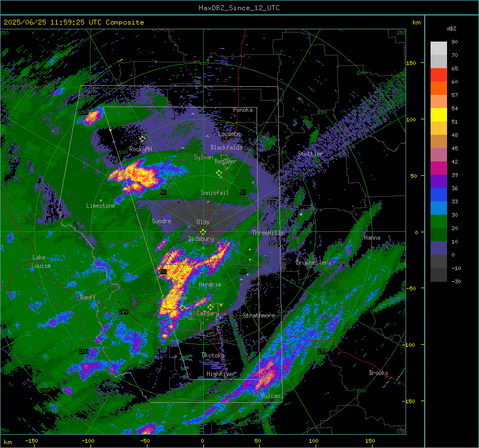Click the RockyMH label

[x=141, y=149]
